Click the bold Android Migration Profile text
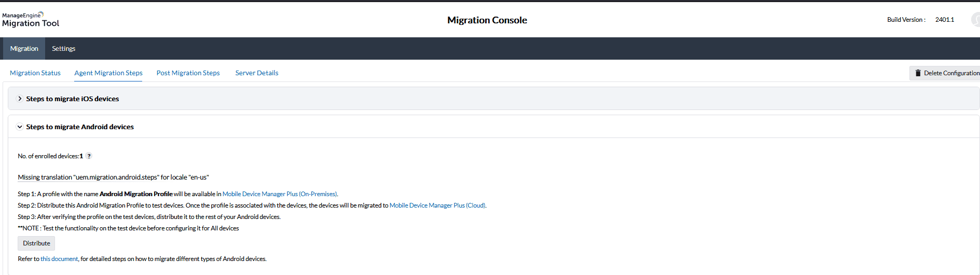Image resolution: width=980 pixels, height=275 pixels. click(136, 194)
